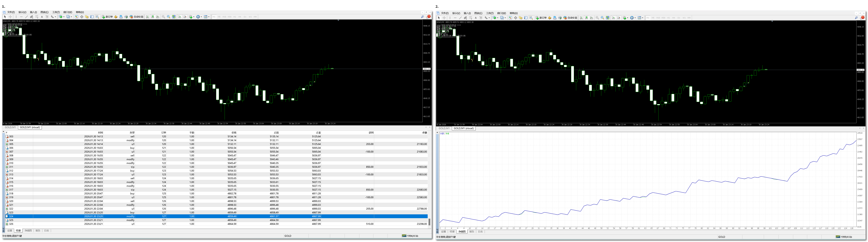This screenshot has height=242, width=868.
Task: Toggle chart auto scroll in right window toolbar
Action: pyautogui.click(x=614, y=18)
